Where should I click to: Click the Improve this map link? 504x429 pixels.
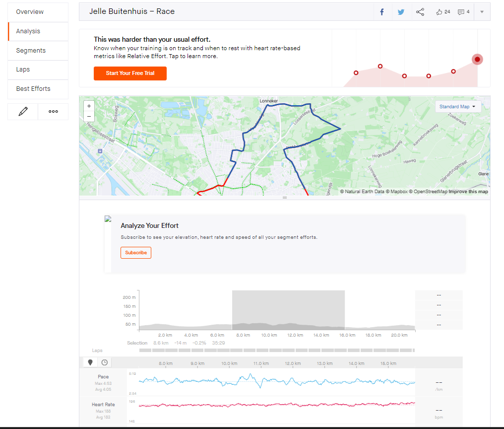pos(468,192)
